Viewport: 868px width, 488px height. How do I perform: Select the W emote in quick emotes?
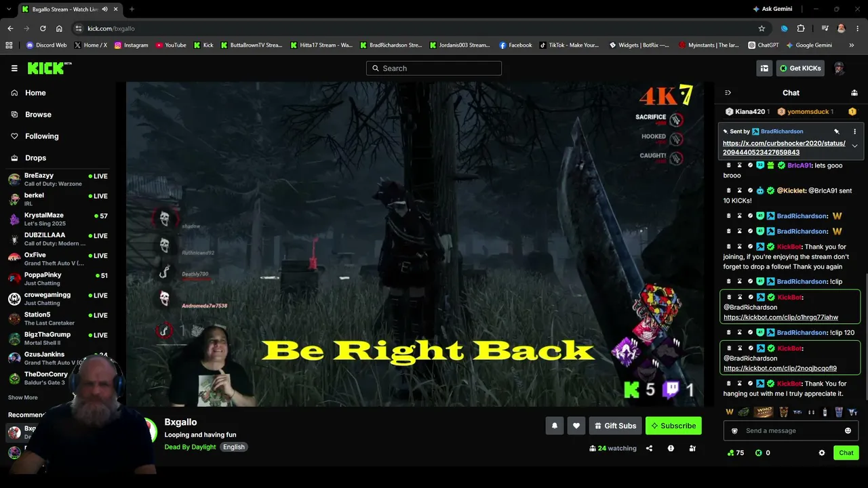point(730,412)
